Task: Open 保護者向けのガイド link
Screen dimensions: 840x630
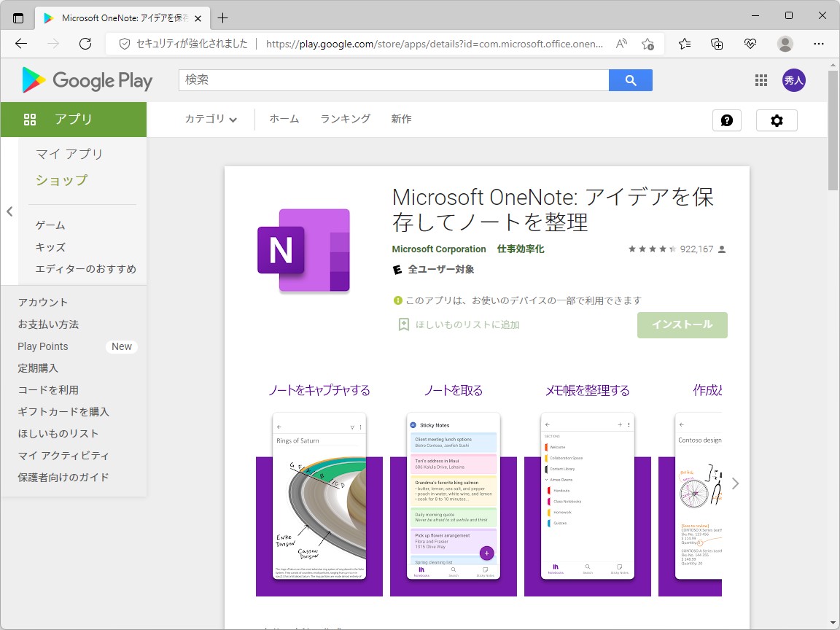Action: [x=63, y=478]
